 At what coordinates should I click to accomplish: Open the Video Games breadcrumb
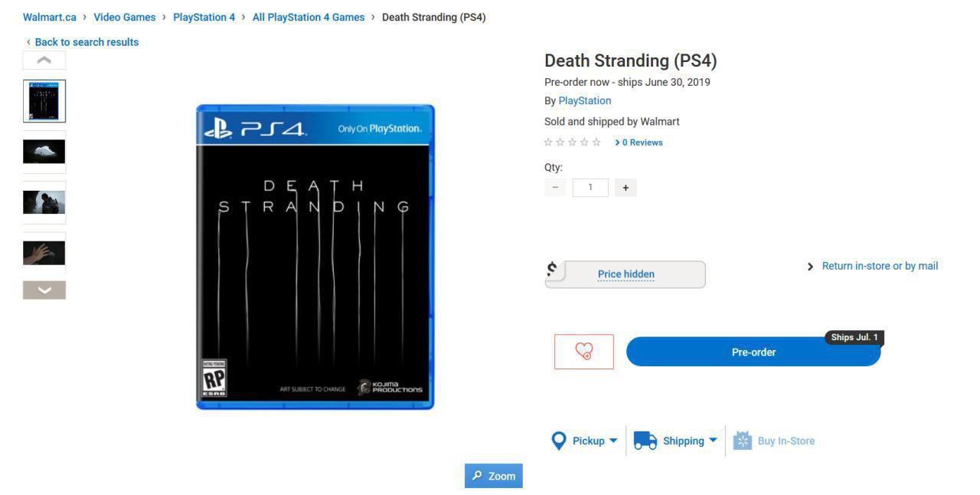[124, 17]
